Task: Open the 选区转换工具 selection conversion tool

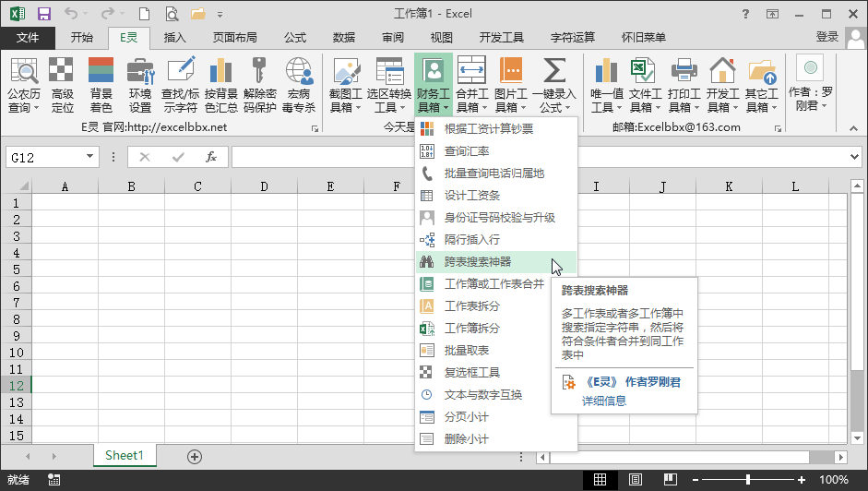Action: click(x=388, y=85)
